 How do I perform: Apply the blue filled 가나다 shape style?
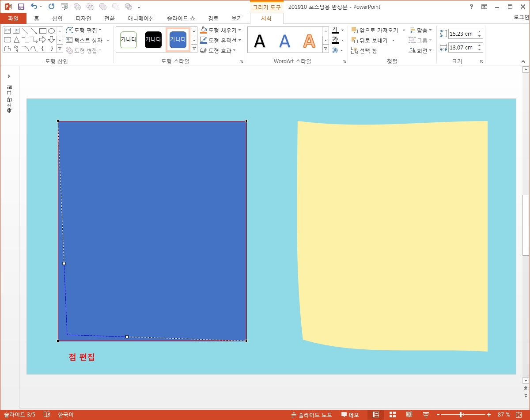point(178,40)
